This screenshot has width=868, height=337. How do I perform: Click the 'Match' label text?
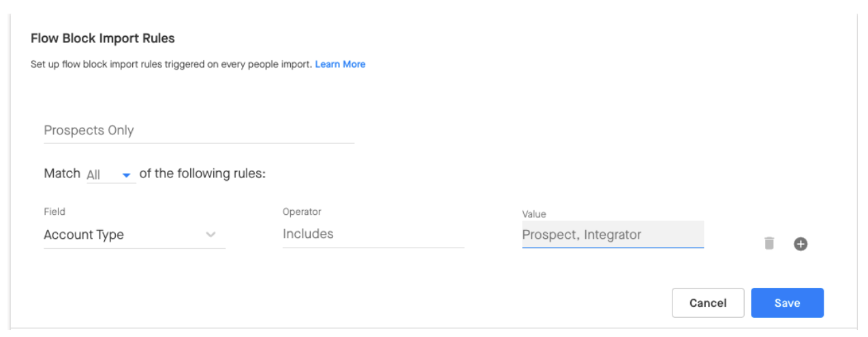(x=62, y=173)
